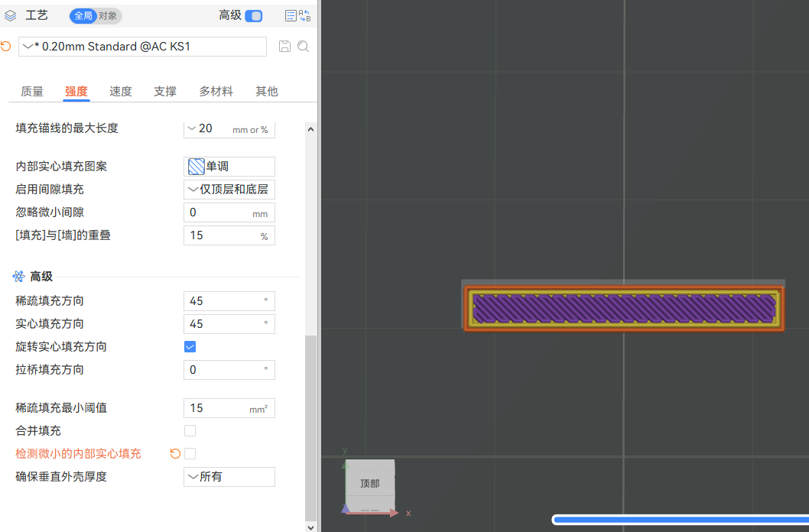The height and width of the screenshot is (532, 809).
Task: Edit the infill/wall overlap percent field
Action: [x=229, y=235]
